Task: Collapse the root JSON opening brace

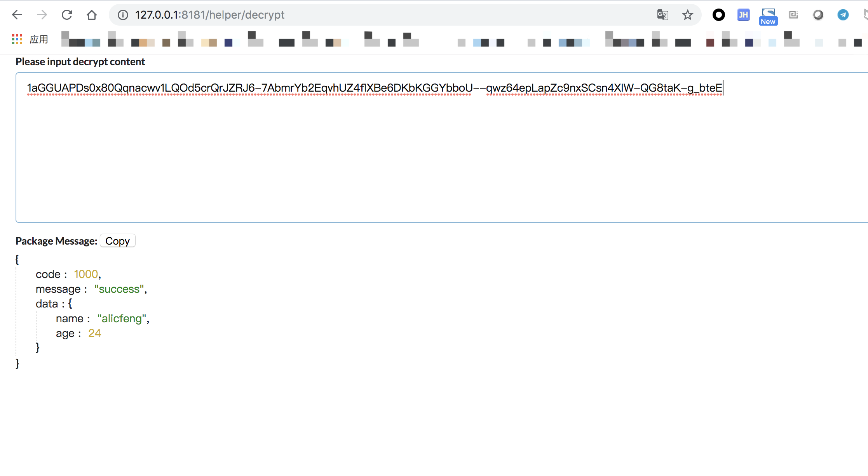Action: 17,259
